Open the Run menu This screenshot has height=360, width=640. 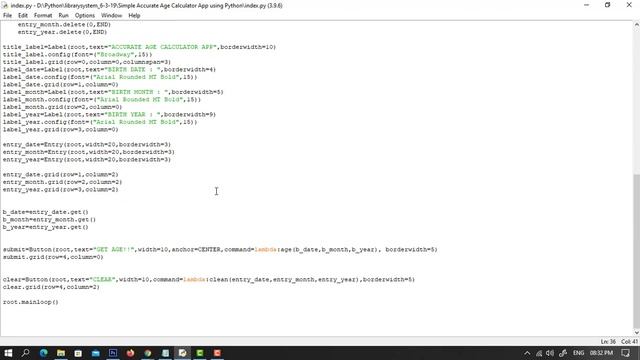pyautogui.click(x=63, y=16)
